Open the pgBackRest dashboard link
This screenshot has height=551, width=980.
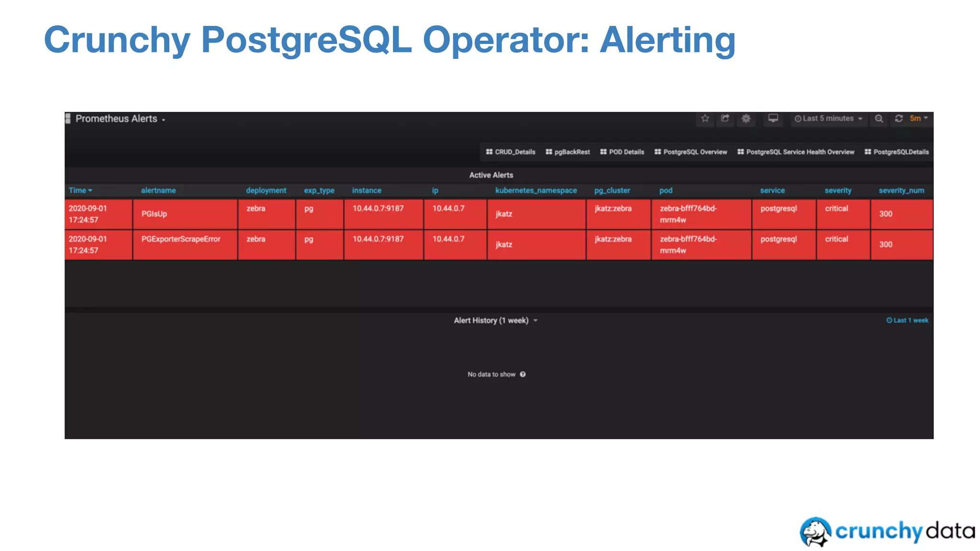coord(568,152)
